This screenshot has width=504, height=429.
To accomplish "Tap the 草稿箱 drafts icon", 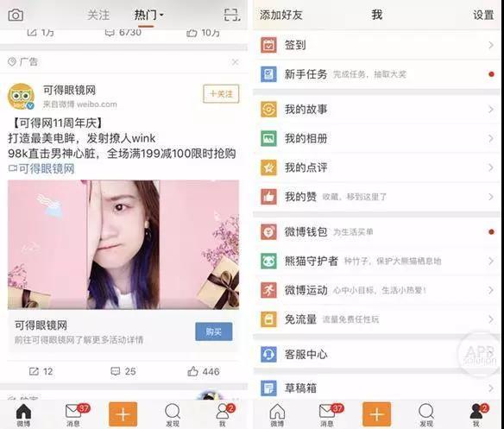I will [268, 388].
